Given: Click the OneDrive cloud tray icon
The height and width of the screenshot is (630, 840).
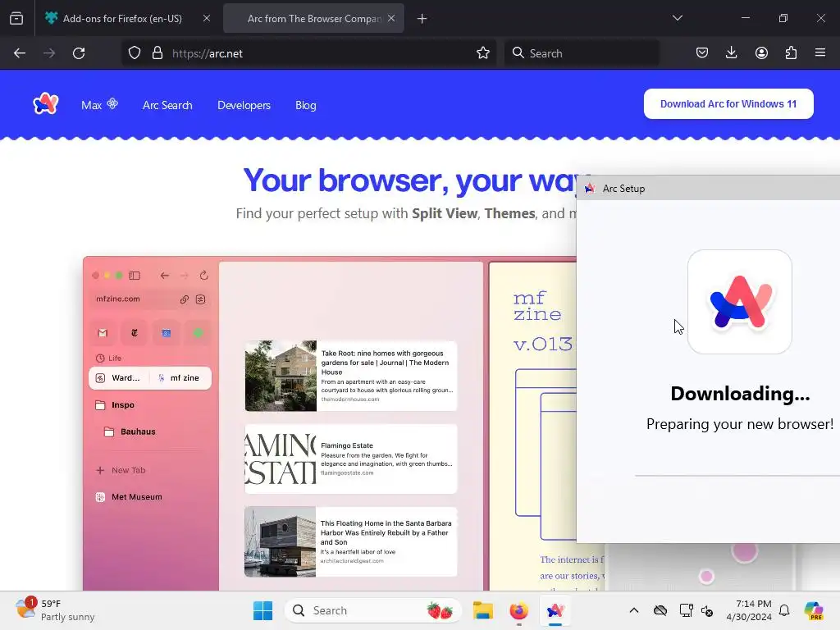Looking at the screenshot, I should tap(660, 610).
